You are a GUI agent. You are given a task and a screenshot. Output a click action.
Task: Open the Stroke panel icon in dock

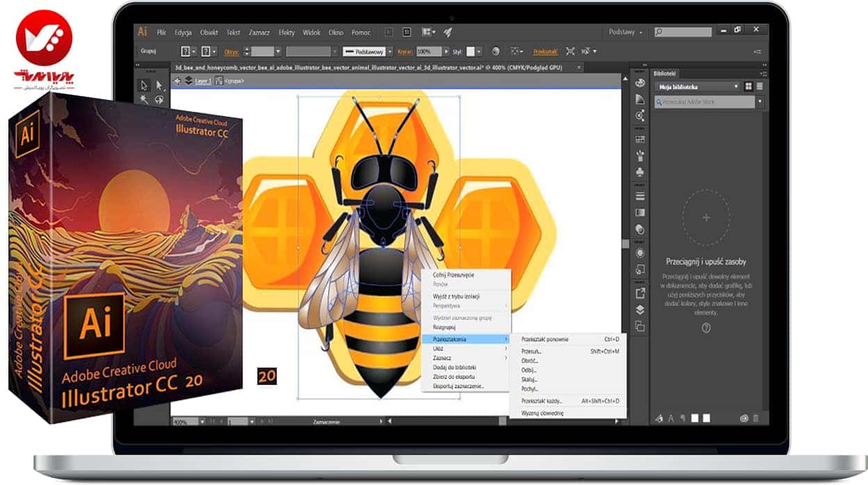640,196
